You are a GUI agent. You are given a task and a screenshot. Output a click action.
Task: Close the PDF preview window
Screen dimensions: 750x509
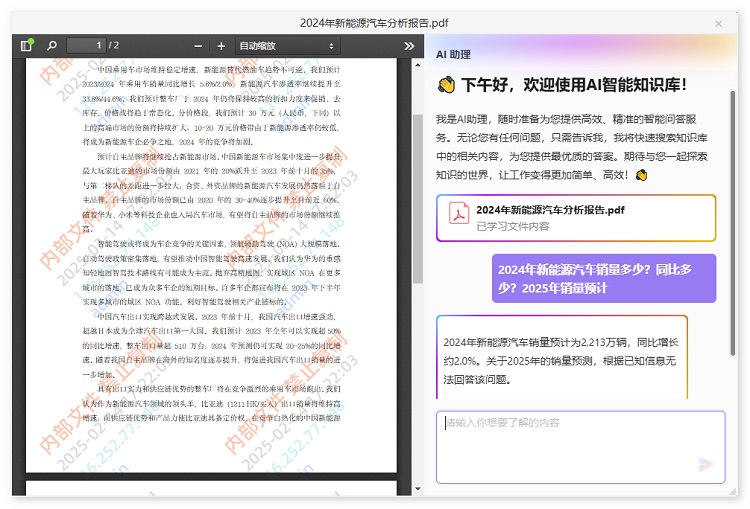point(718,23)
